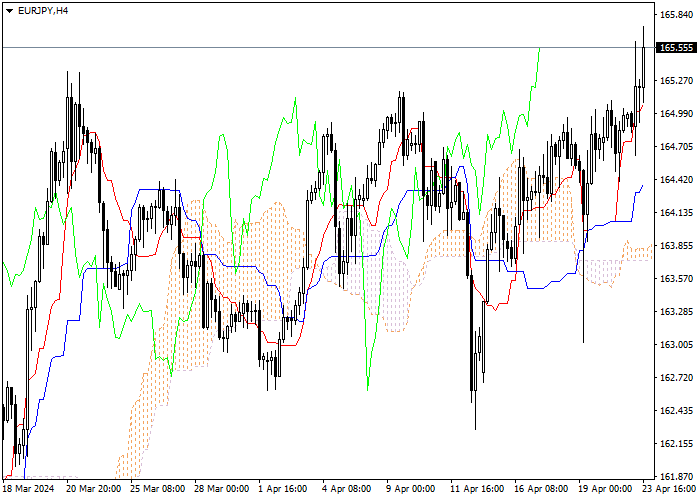Select time axis label 18 Mar 2024

point(29,489)
